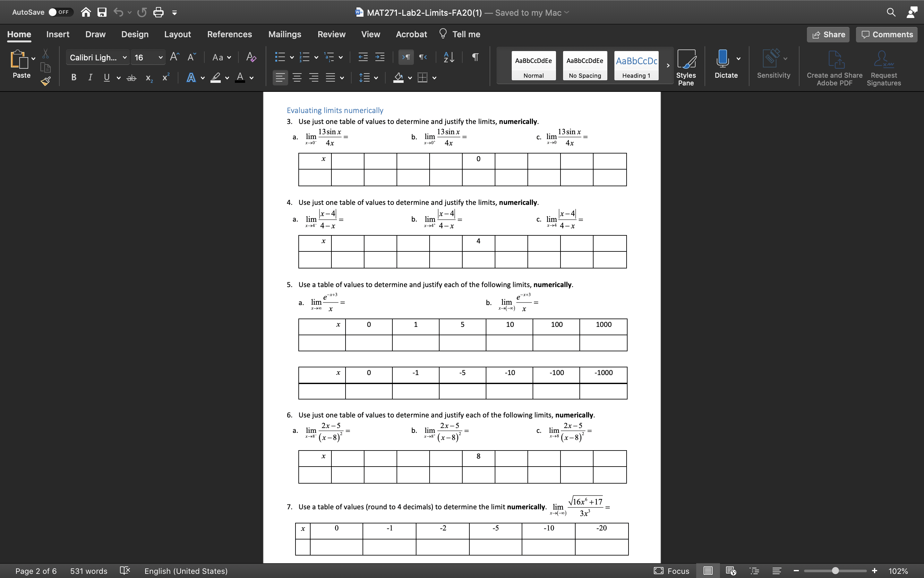This screenshot has height=578, width=924.
Task: Switch to the Design tab
Action: (135, 34)
